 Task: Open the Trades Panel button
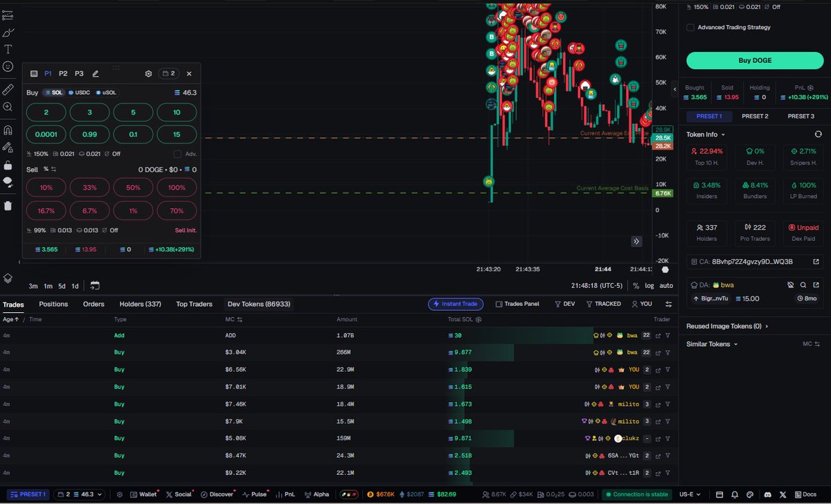(x=517, y=304)
